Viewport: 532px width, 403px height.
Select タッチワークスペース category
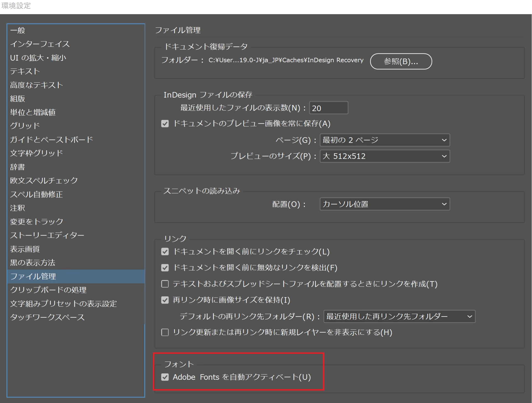tap(47, 317)
